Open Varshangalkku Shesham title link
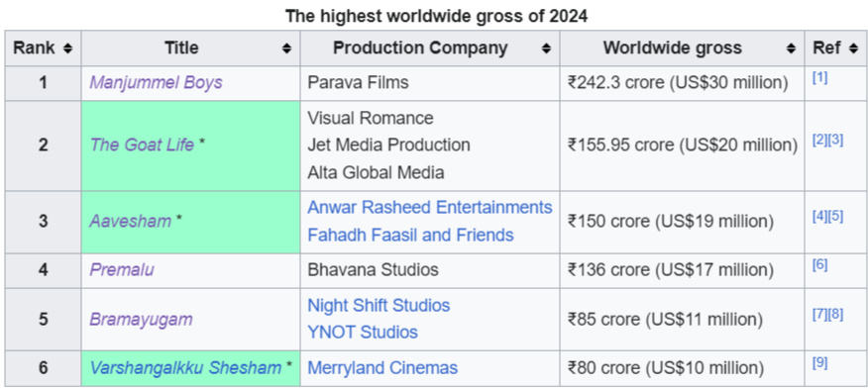The image size is (868, 389). tap(185, 368)
